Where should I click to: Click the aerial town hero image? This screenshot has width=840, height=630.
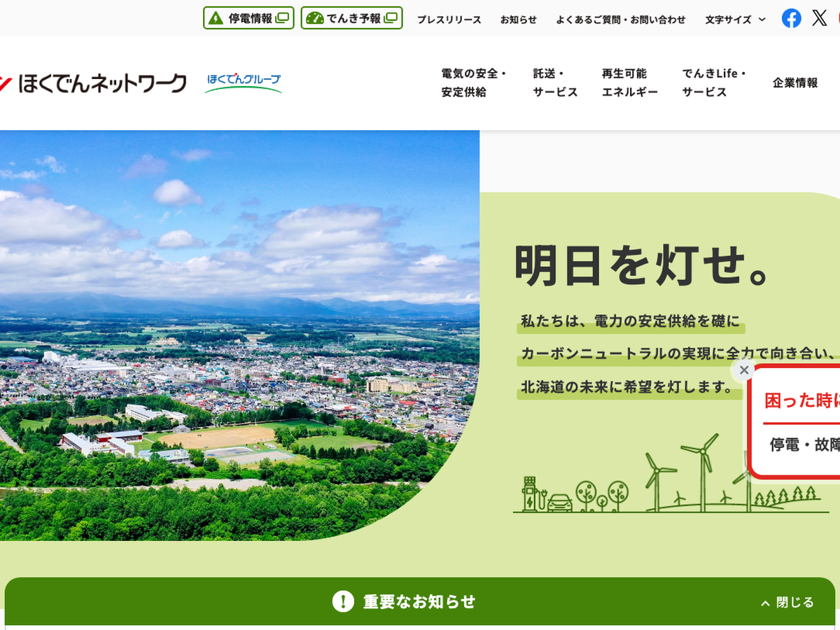coord(238,336)
